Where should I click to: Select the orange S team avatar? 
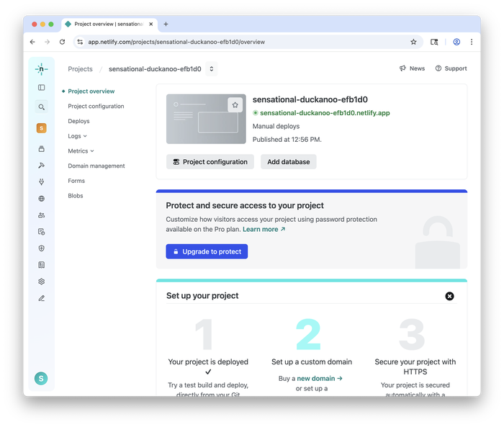click(x=42, y=128)
